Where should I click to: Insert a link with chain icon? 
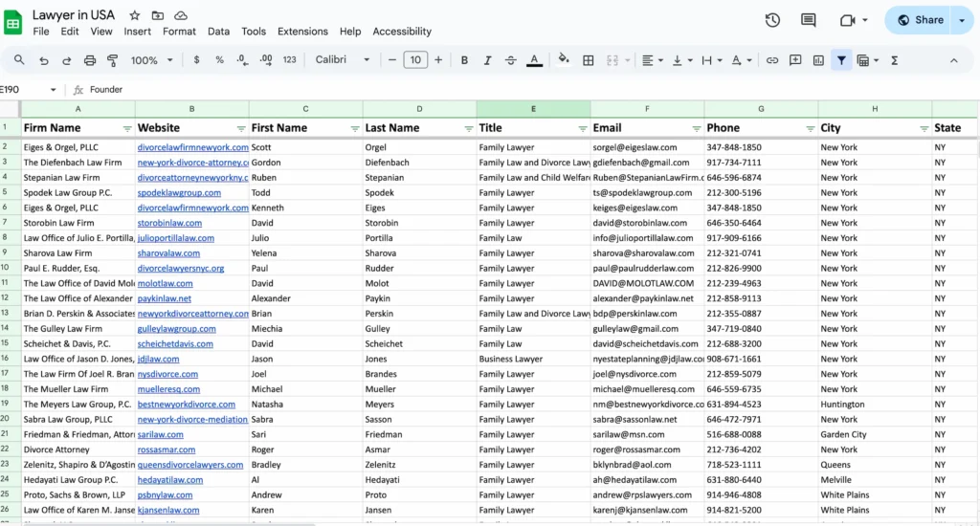click(772, 60)
